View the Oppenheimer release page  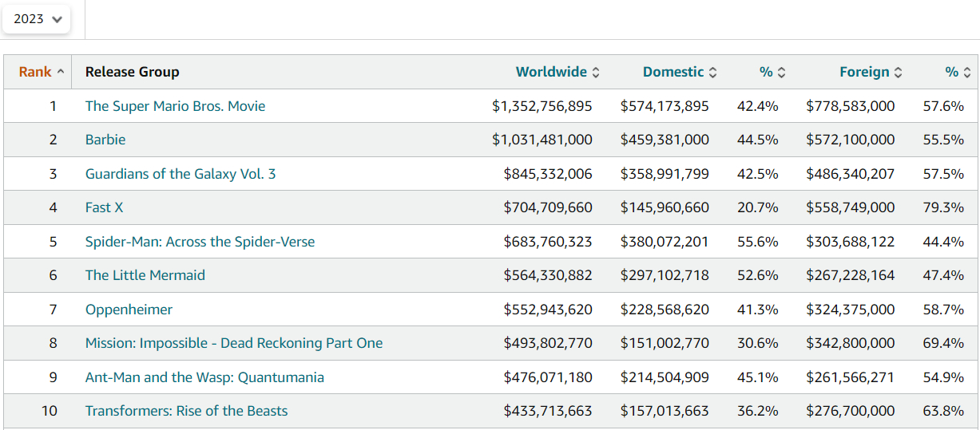coord(129,310)
